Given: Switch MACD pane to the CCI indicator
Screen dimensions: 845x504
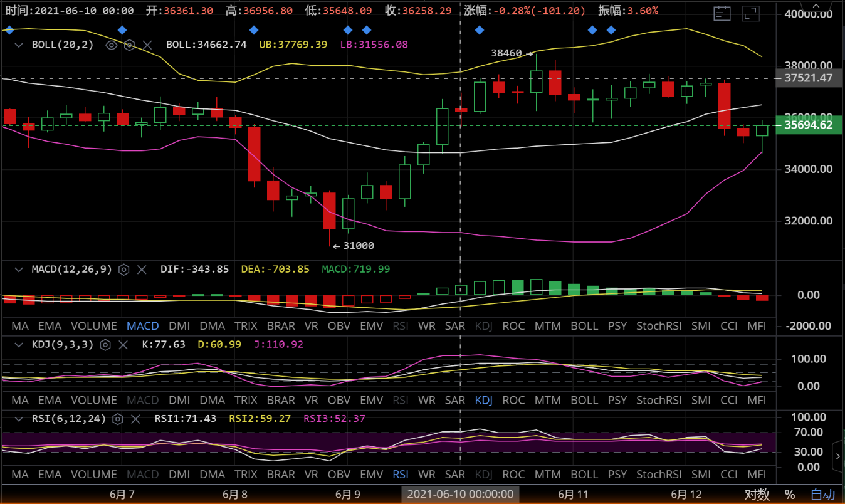Looking at the screenshot, I should point(729,326).
